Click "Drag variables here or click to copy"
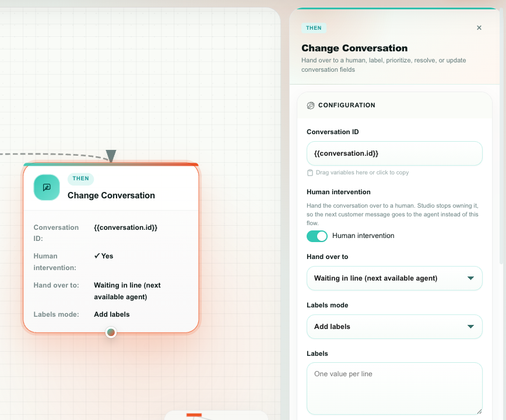Viewport: 506px width, 420px height. 362,173
